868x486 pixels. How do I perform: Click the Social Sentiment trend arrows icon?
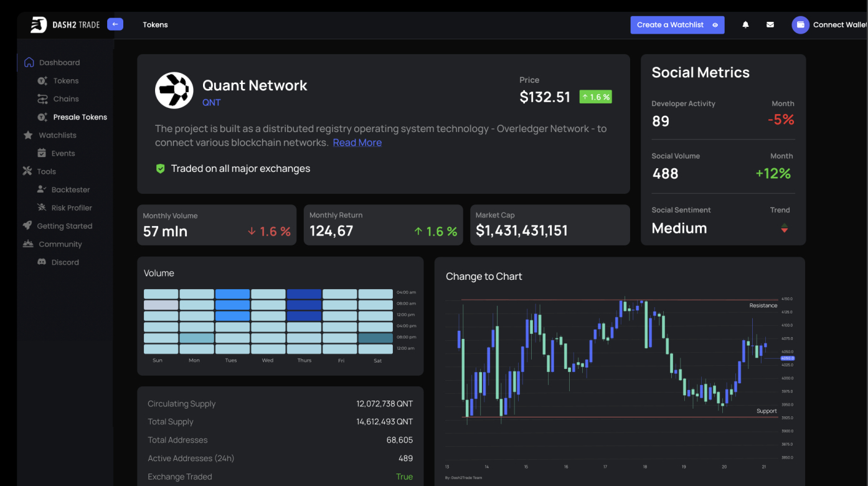click(x=784, y=228)
